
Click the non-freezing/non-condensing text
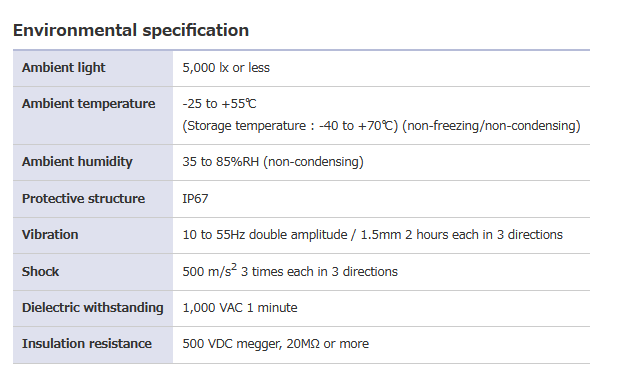tap(491, 126)
